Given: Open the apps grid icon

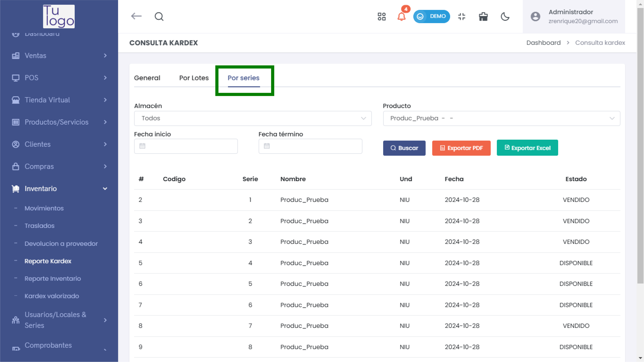Looking at the screenshot, I should (x=381, y=17).
